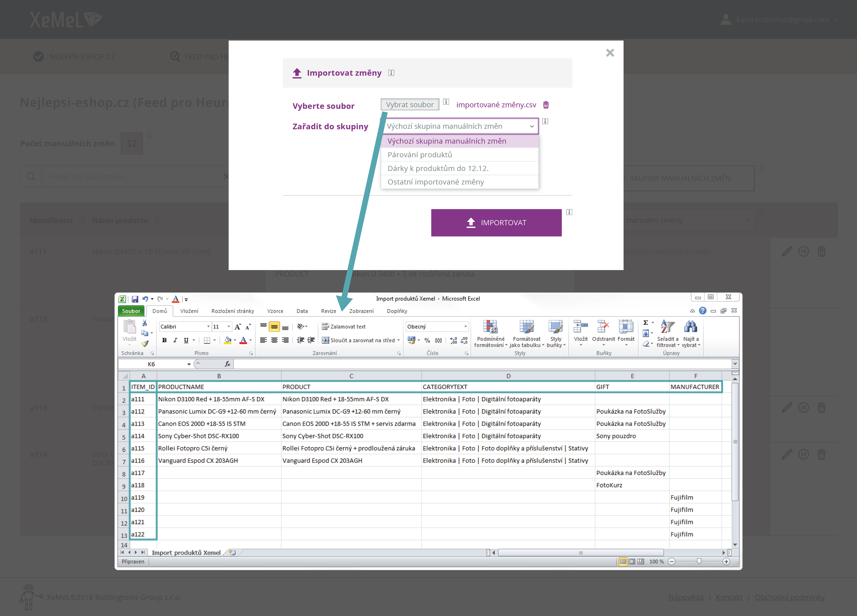Switch to the Data ribbon tab
The height and width of the screenshot is (616, 857).
click(x=302, y=311)
